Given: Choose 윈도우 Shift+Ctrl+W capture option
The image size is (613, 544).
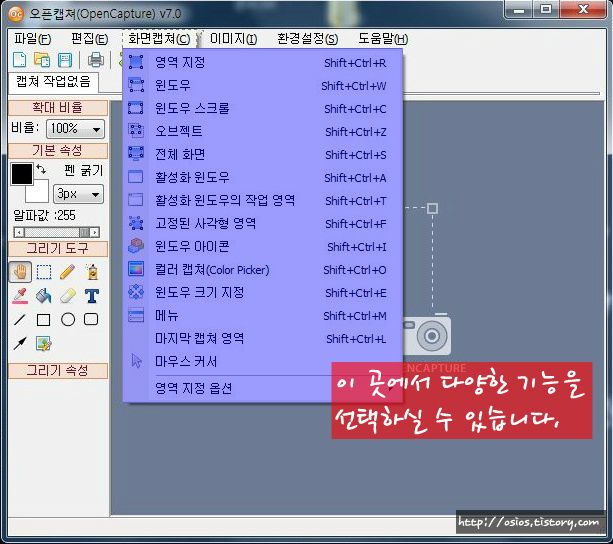Looking at the screenshot, I should click(x=262, y=86).
